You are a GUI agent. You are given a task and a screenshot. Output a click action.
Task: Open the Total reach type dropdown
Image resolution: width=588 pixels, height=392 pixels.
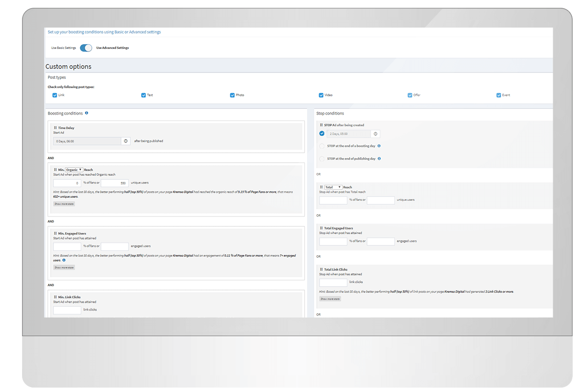(333, 187)
